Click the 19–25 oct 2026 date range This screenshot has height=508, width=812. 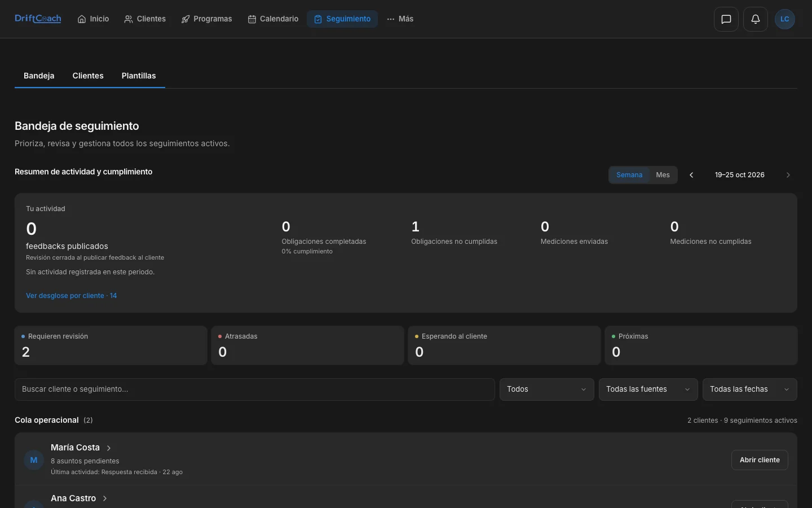point(740,175)
